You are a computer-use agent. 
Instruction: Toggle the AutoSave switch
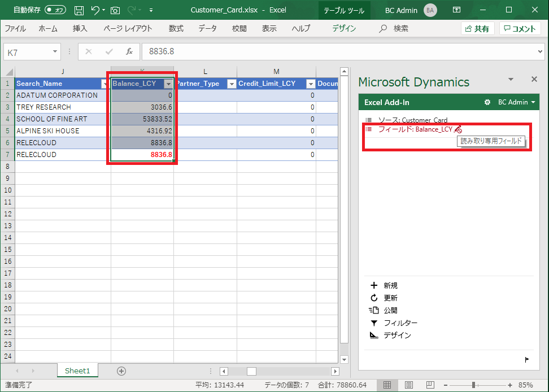(x=55, y=10)
